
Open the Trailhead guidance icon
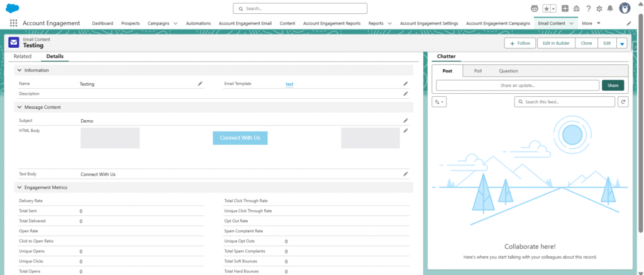coord(577,9)
